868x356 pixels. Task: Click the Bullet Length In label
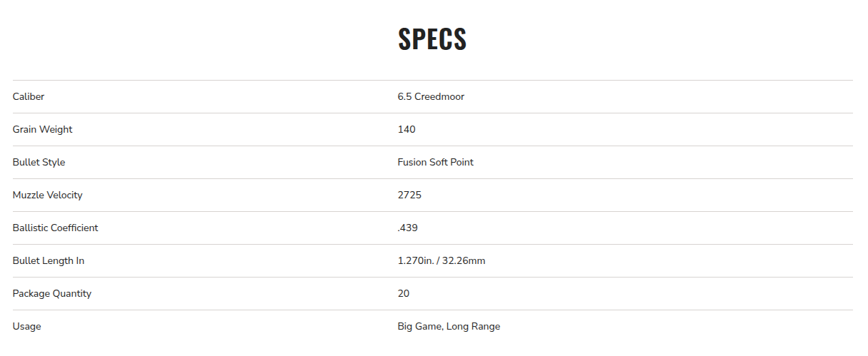pos(48,261)
